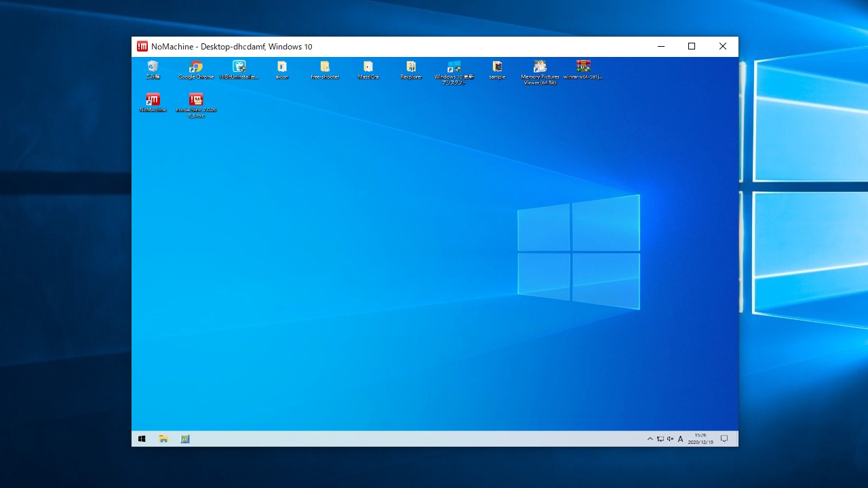Select the NoMachine desktop shortcut

[x=153, y=102]
